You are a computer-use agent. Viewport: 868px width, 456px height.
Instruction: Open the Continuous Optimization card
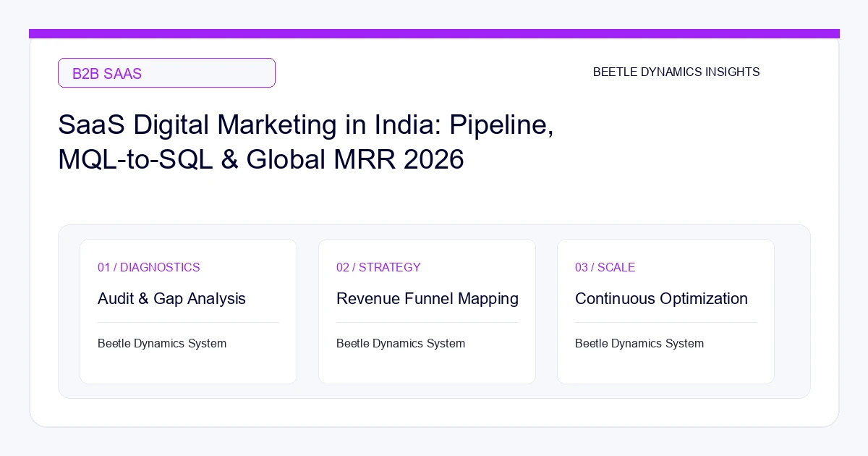click(665, 311)
